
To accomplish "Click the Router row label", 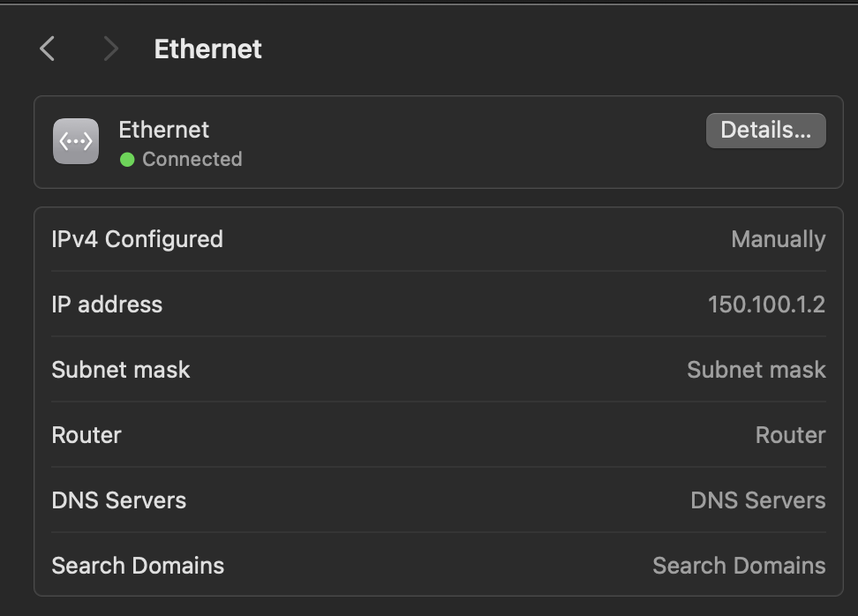I will (x=87, y=435).
